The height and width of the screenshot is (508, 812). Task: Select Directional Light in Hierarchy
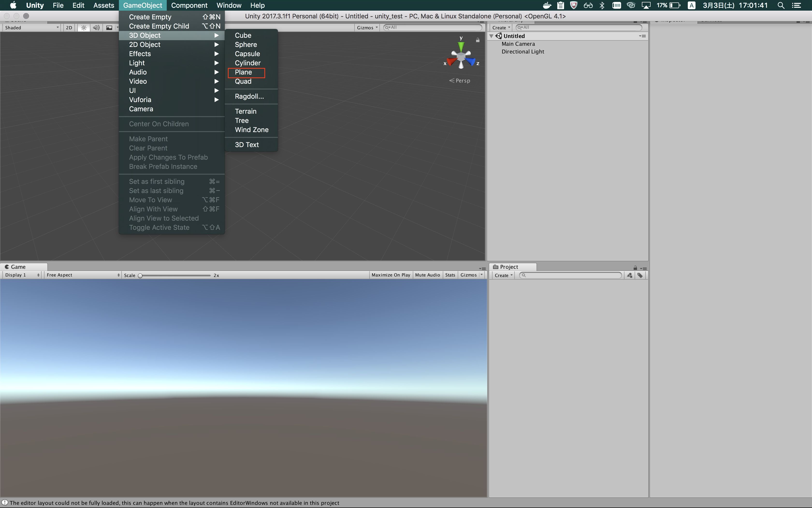pyautogui.click(x=523, y=51)
